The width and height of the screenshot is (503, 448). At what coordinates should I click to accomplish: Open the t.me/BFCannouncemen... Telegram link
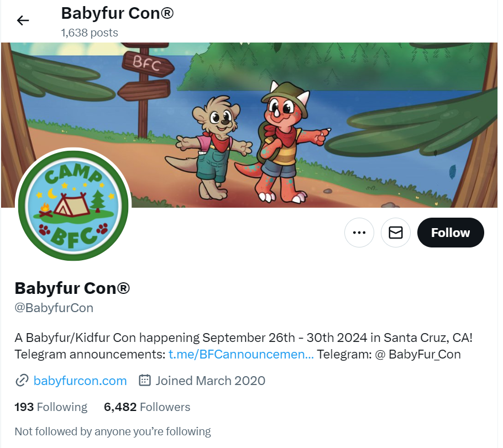coord(241,354)
